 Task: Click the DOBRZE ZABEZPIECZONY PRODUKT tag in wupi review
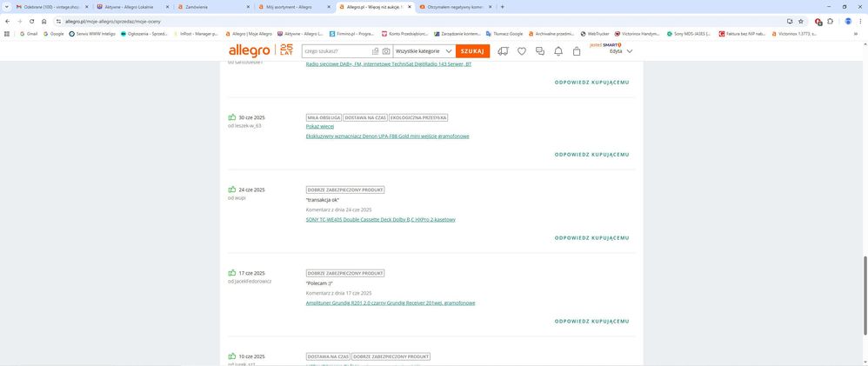pyautogui.click(x=345, y=190)
